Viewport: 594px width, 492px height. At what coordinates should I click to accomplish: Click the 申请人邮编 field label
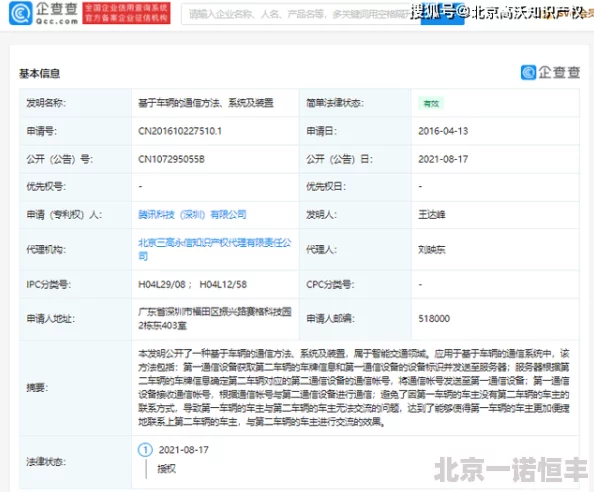pyautogui.click(x=330, y=319)
